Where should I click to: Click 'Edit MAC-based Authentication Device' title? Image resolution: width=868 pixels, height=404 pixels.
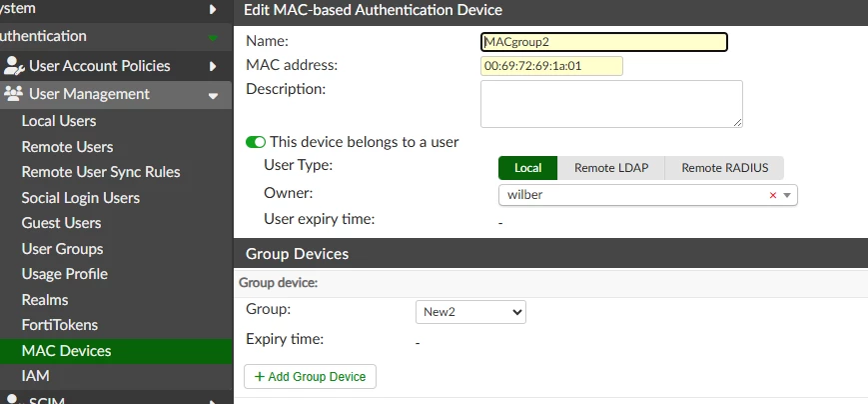click(374, 9)
